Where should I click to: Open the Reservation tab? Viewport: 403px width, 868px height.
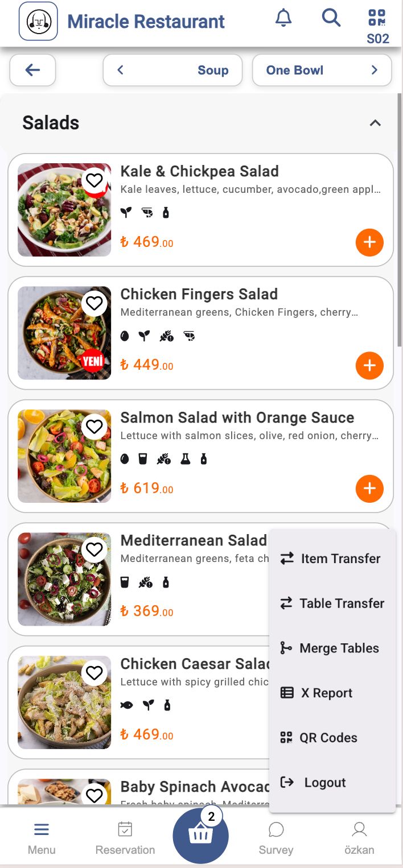(x=125, y=838)
